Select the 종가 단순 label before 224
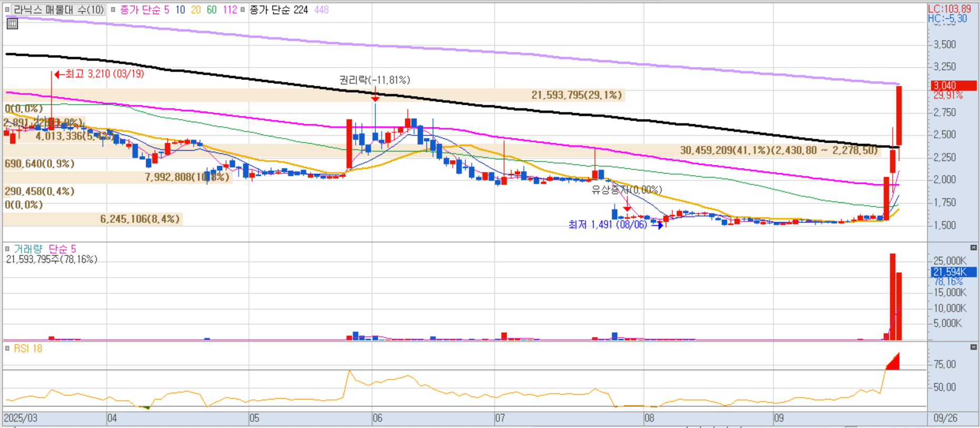The image size is (980, 428). point(271,9)
